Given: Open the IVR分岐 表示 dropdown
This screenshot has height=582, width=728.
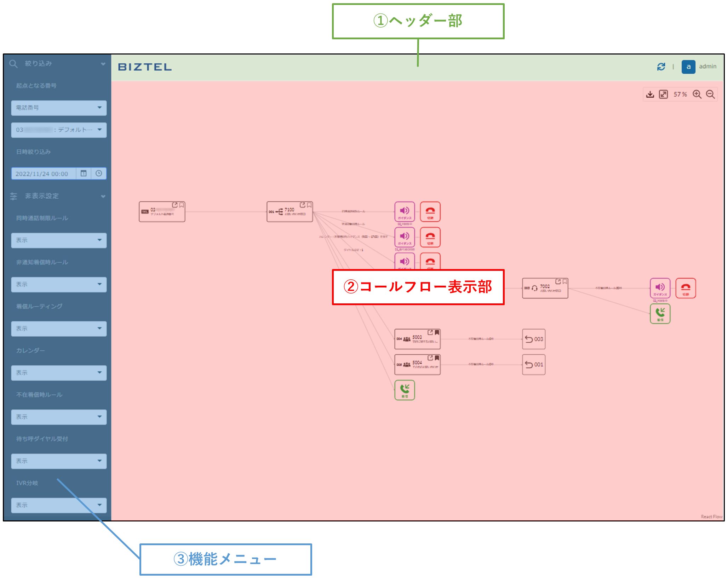Looking at the screenshot, I should pos(59,506).
